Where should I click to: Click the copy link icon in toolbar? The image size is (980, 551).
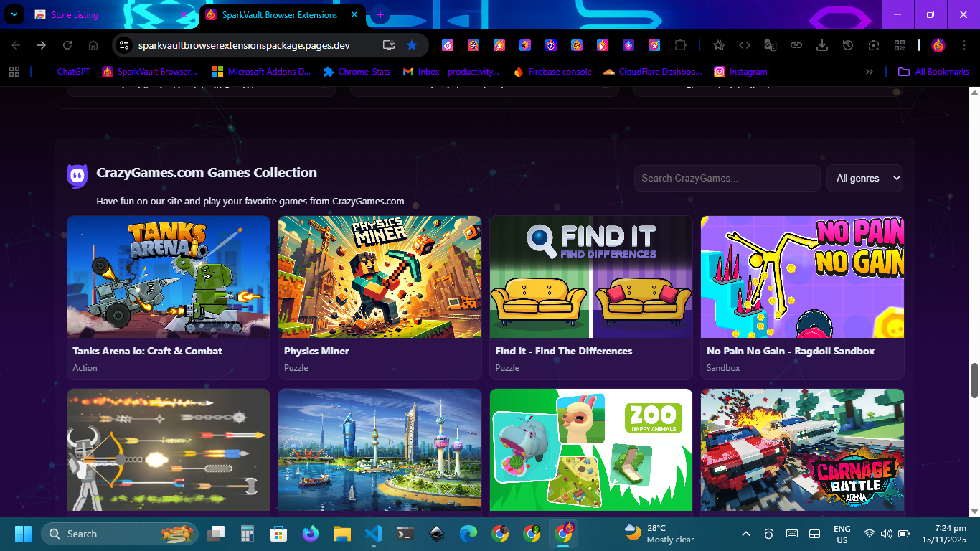(x=796, y=45)
